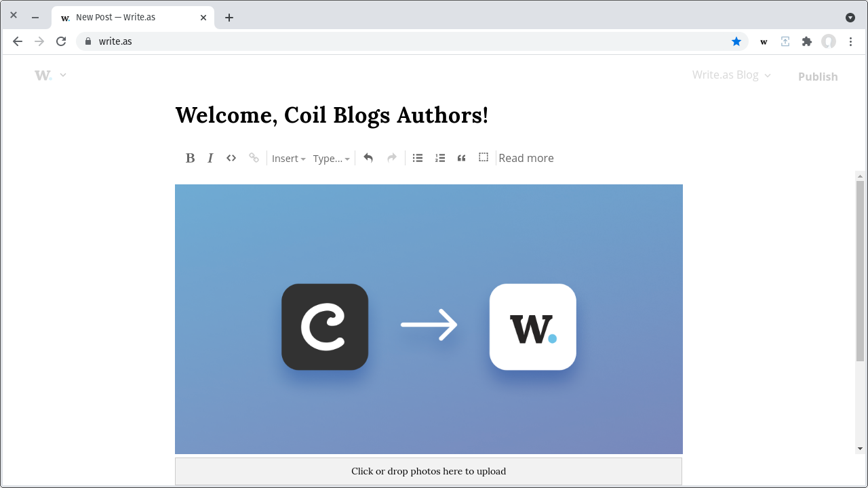868x488 pixels.
Task: Add a hyperlink with the chain icon
Action: 254,157
